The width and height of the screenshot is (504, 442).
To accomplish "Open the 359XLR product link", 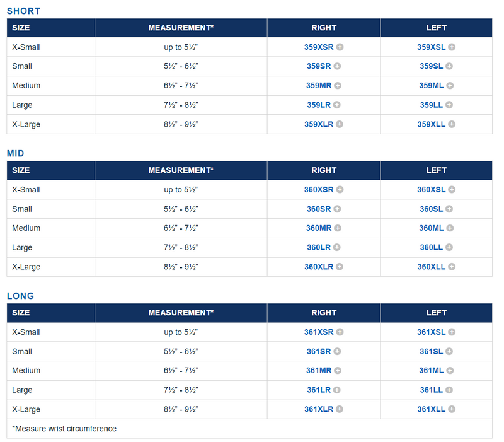I will point(319,124).
